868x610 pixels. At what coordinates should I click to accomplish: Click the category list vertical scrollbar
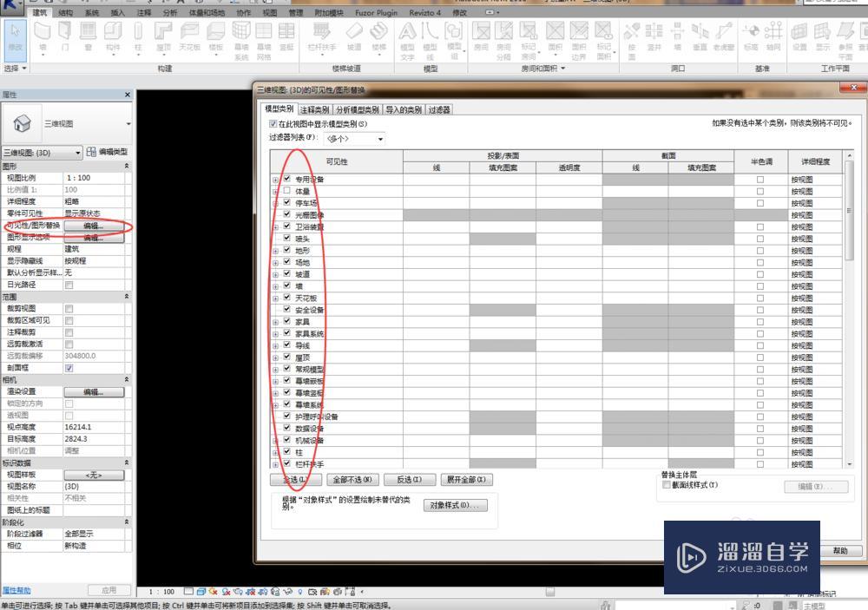[849, 310]
